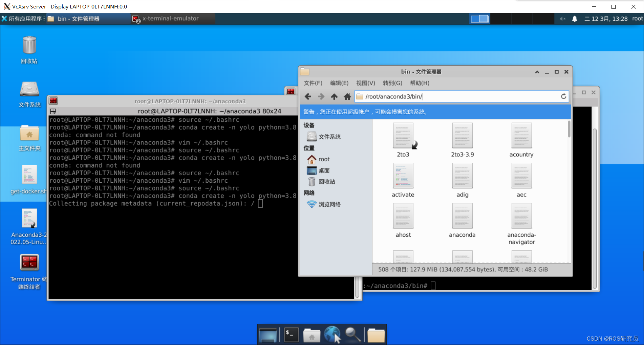
Task: Click the Up arrow in the file manager toolbar
Action: [334, 96]
